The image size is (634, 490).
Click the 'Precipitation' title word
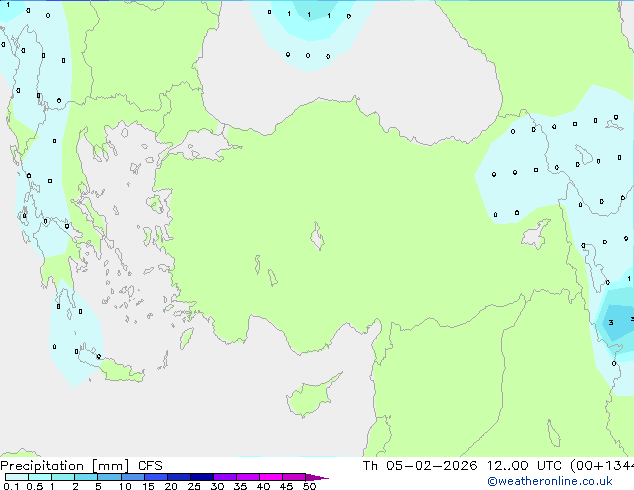42,466
